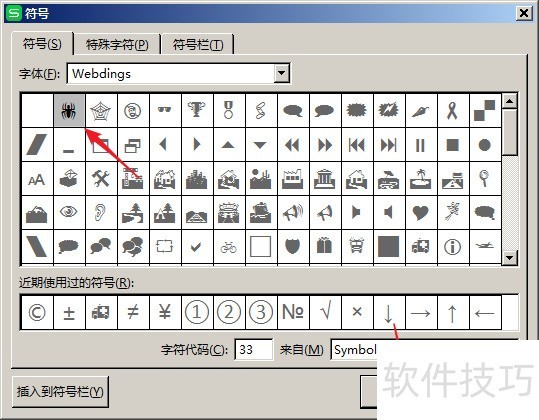Screen dimensions: 539x420
Task: Click the recent copyright symbol
Action: tap(37, 312)
